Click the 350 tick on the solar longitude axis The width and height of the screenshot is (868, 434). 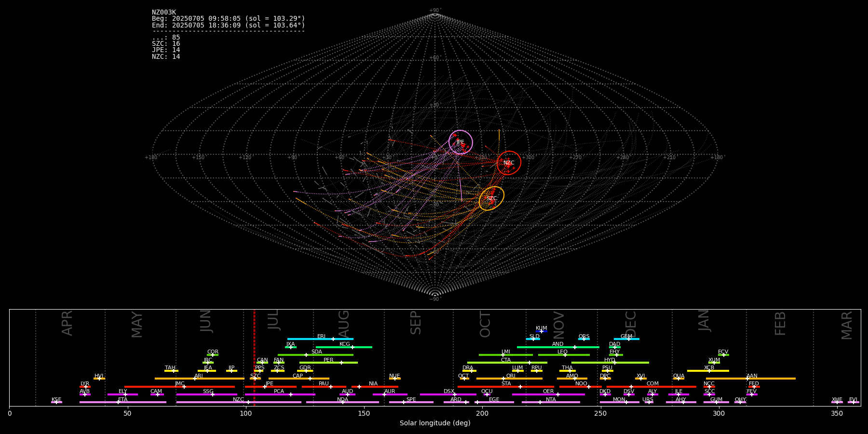[x=837, y=413]
